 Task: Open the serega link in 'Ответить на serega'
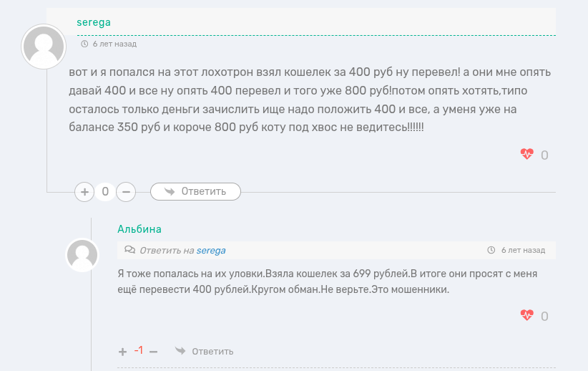click(211, 250)
